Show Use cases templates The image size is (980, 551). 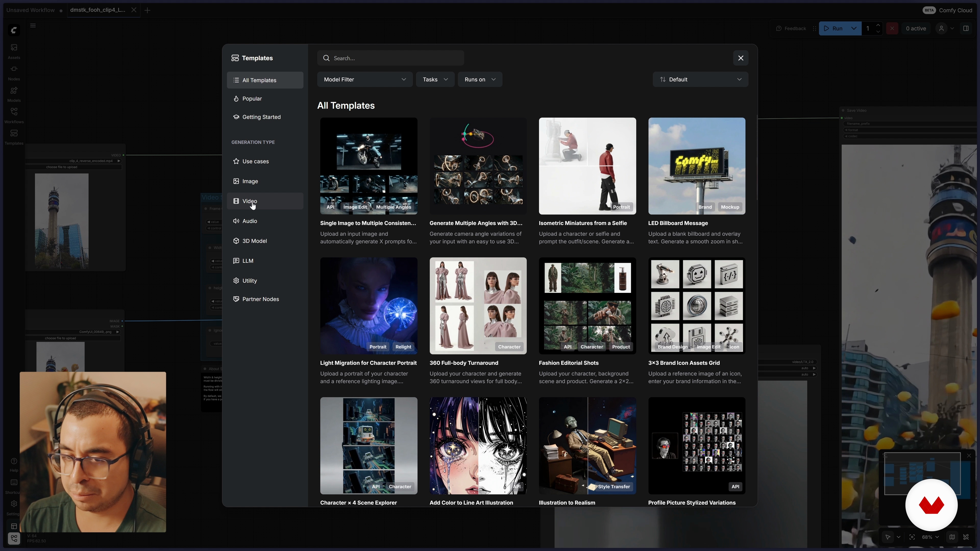click(265, 161)
